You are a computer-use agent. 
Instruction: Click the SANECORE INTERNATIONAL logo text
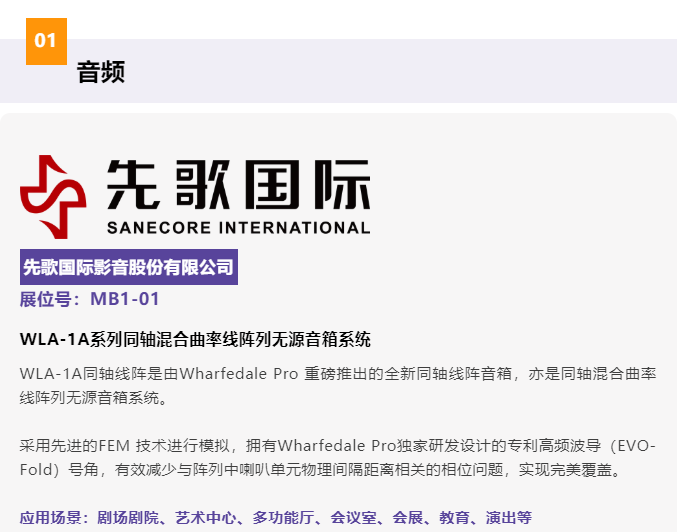pos(238,227)
